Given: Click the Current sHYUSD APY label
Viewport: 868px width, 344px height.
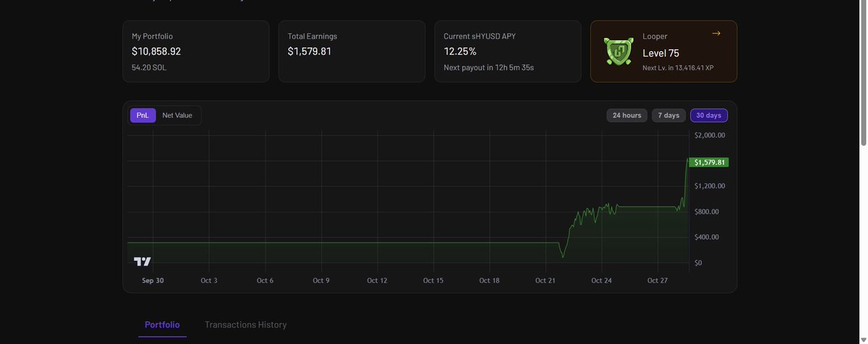Looking at the screenshot, I should (480, 36).
